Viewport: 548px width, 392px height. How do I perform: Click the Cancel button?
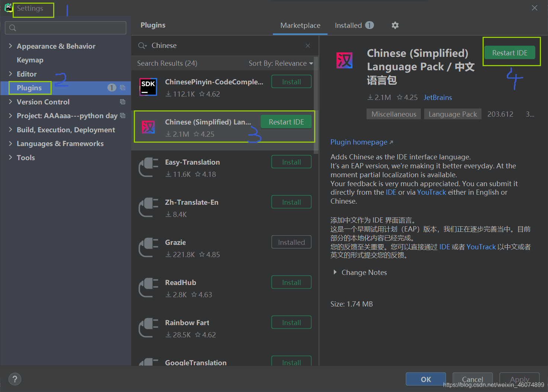[x=473, y=379]
